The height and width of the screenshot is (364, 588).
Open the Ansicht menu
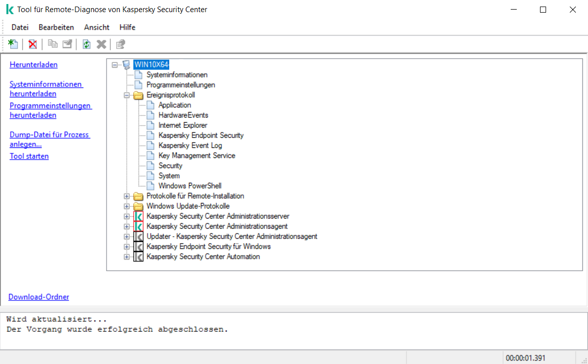[x=97, y=27]
